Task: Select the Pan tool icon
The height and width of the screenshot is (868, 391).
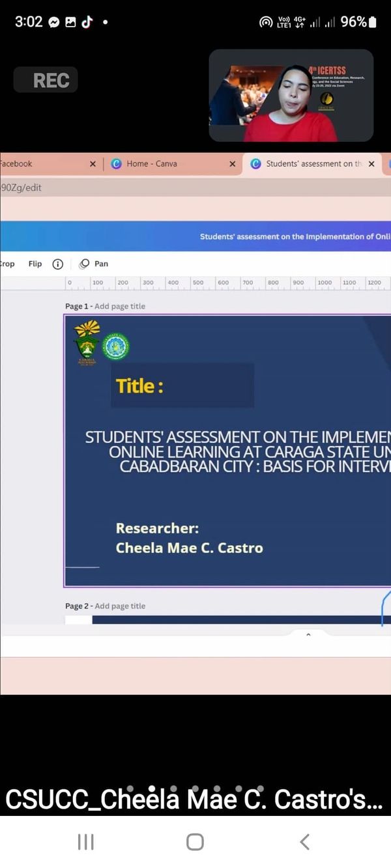Action: click(x=85, y=264)
